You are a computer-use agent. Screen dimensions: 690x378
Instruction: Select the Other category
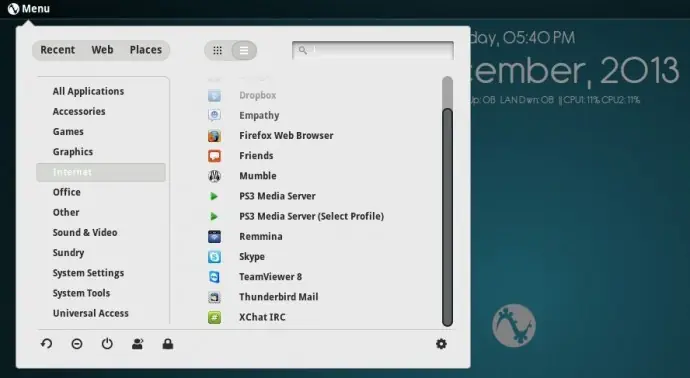[66, 212]
